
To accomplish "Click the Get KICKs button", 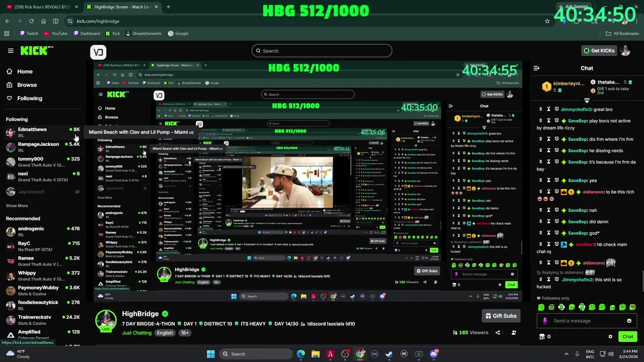I will [x=598, y=51].
